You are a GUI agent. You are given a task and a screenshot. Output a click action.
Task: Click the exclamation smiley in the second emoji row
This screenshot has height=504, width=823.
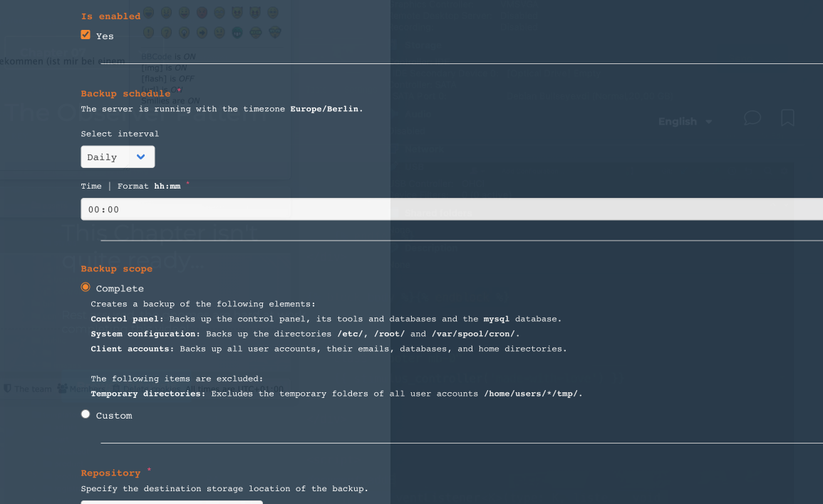tap(148, 33)
